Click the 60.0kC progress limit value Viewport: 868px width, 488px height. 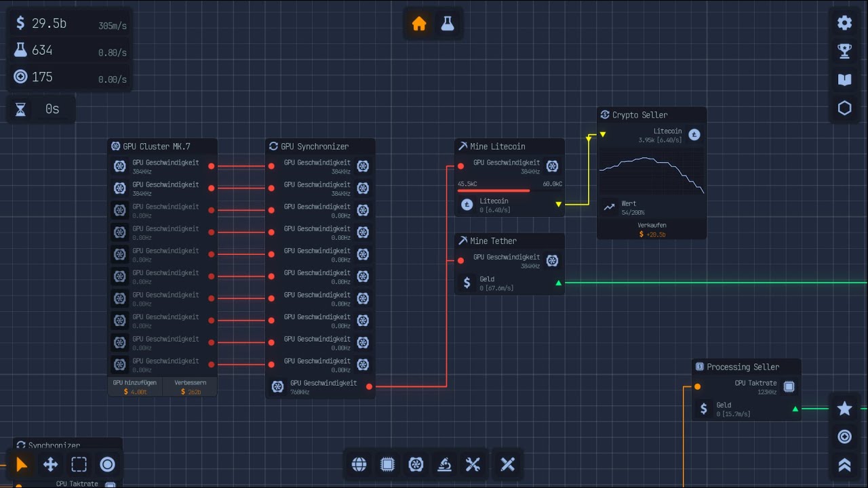point(552,184)
